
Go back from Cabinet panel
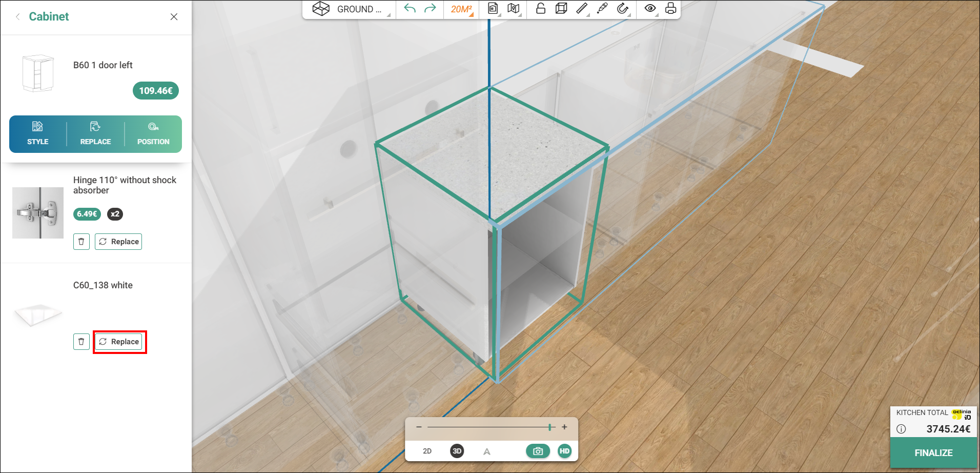click(x=18, y=16)
